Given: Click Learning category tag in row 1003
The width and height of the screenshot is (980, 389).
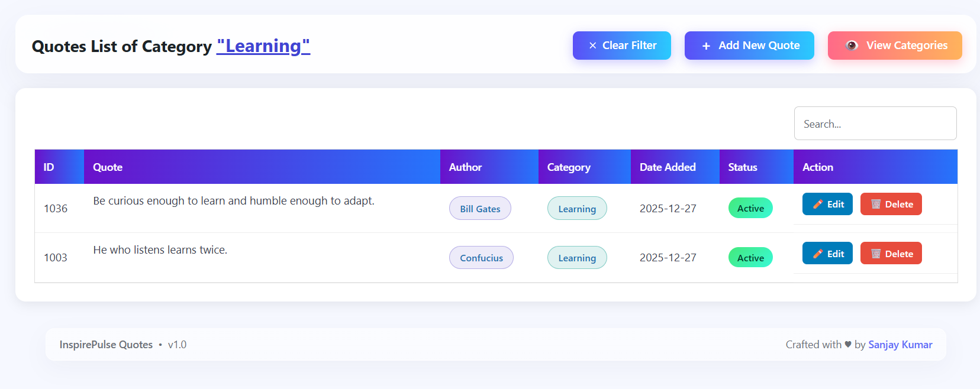Looking at the screenshot, I should pos(577,258).
